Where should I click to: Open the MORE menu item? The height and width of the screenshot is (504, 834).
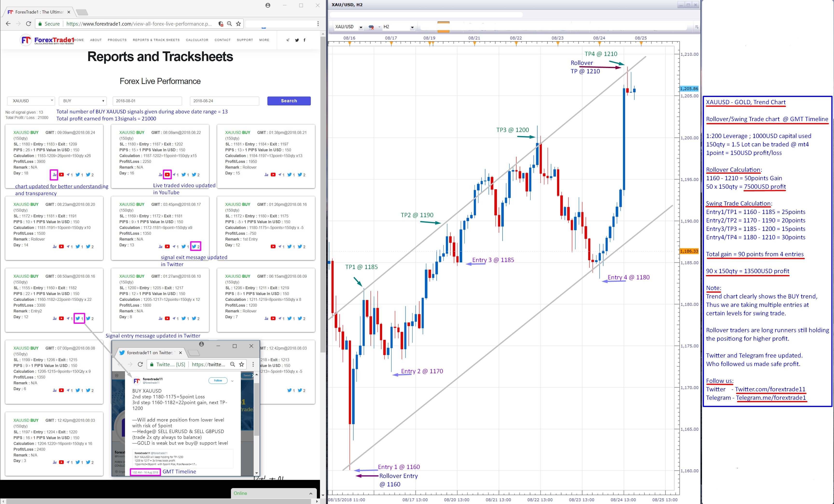(264, 40)
